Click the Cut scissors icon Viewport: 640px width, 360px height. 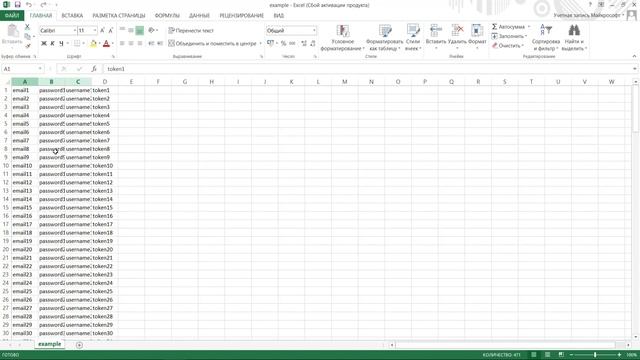(27, 27)
